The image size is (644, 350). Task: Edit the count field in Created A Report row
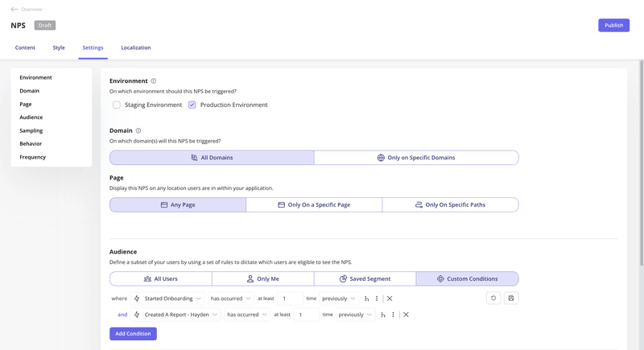[307, 315]
